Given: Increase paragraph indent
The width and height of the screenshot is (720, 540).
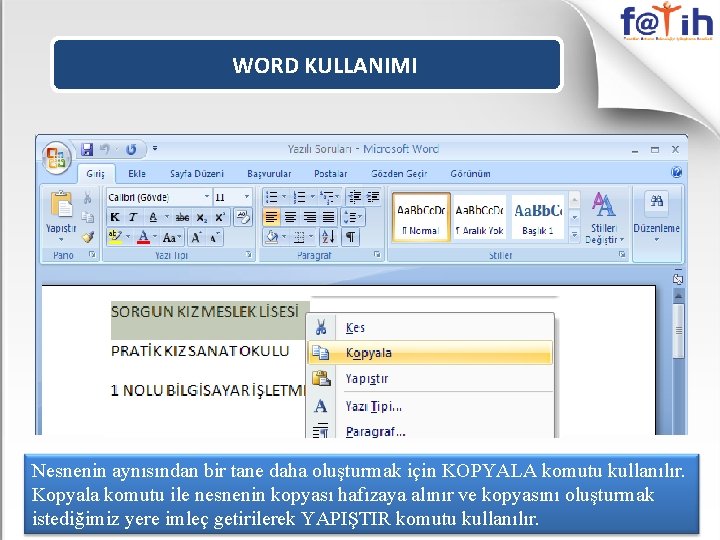Looking at the screenshot, I should [x=373, y=197].
